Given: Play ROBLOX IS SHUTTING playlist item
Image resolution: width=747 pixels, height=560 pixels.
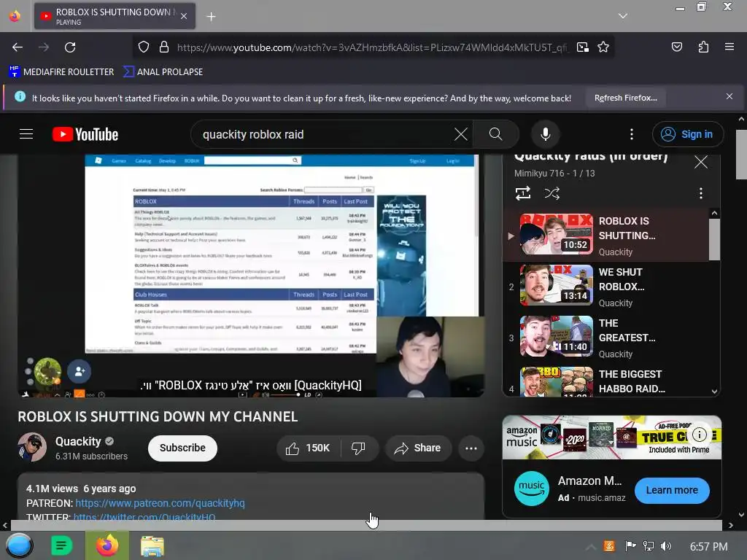Looking at the screenshot, I should [606, 236].
